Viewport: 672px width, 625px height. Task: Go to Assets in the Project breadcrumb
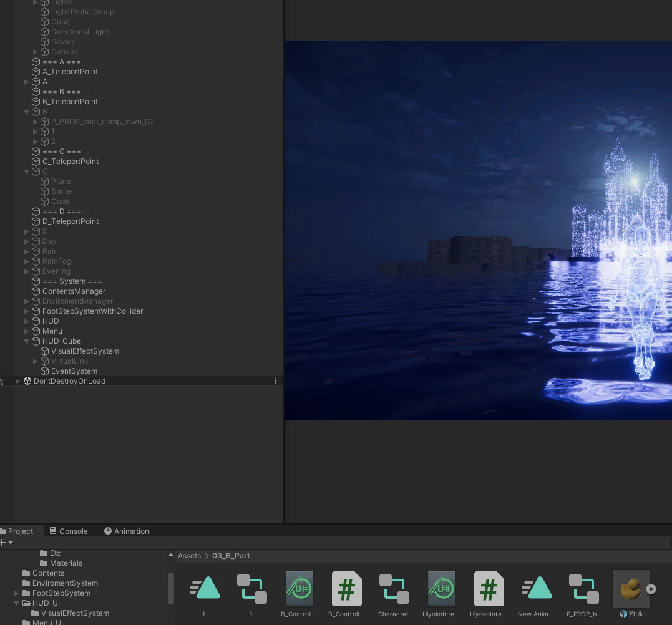point(190,556)
